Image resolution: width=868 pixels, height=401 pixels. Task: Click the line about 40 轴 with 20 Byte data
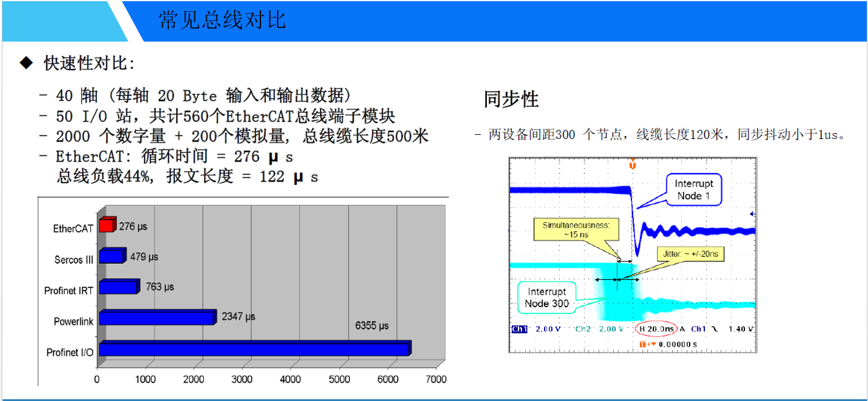[x=203, y=95]
